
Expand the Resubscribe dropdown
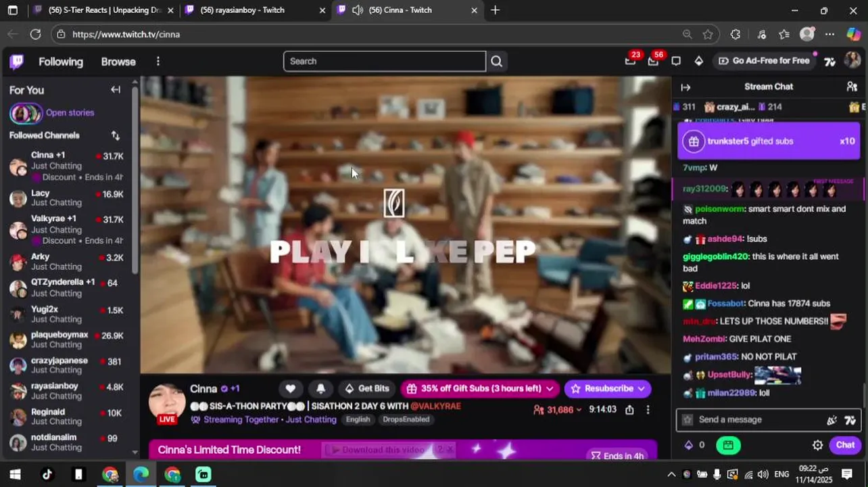click(641, 389)
